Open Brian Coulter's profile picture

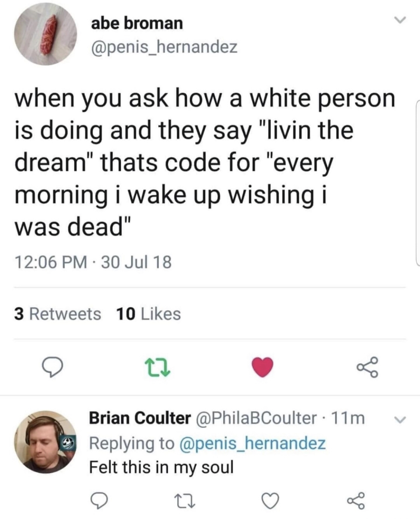click(x=46, y=442)
